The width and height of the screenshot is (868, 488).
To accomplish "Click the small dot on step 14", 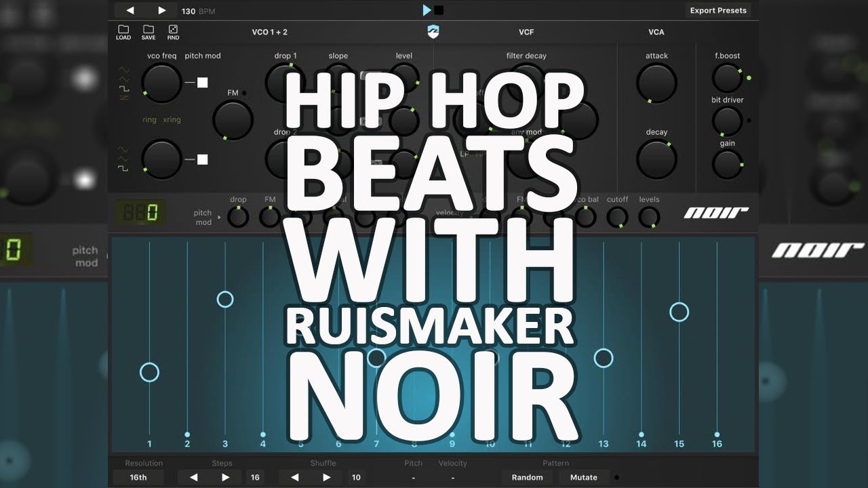I will (x=642, y=434).
